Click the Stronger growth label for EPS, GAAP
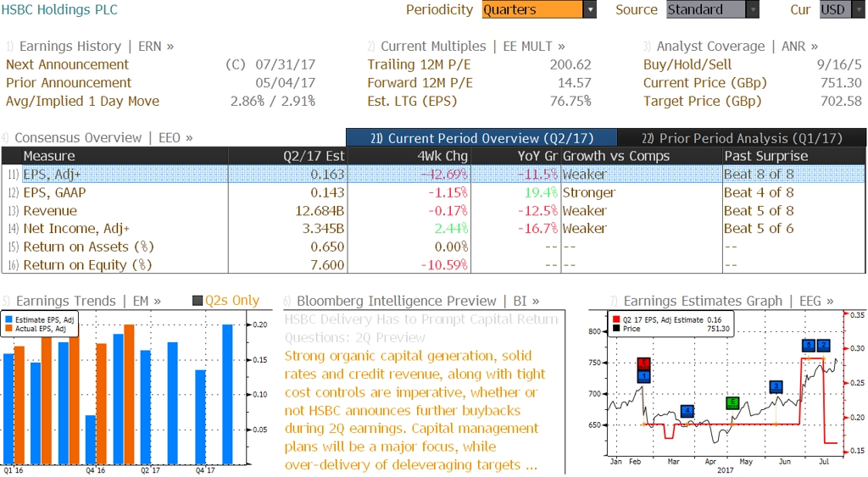 point(589,192)
